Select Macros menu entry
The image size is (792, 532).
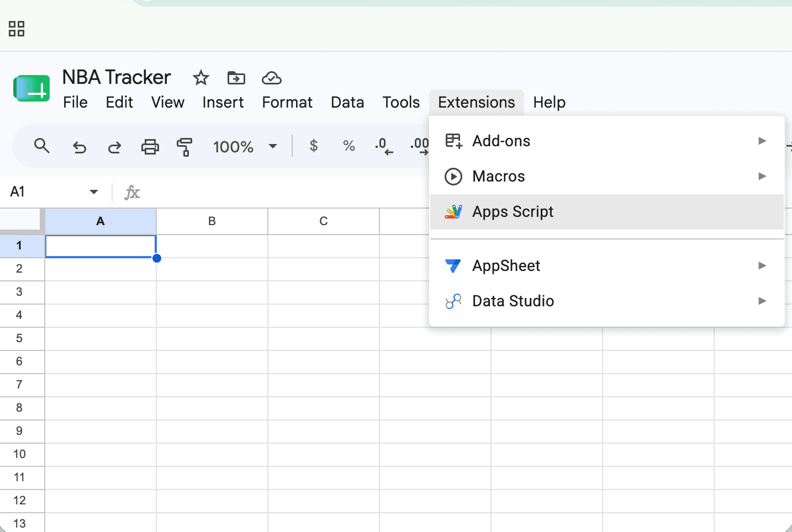click(607, 177)
